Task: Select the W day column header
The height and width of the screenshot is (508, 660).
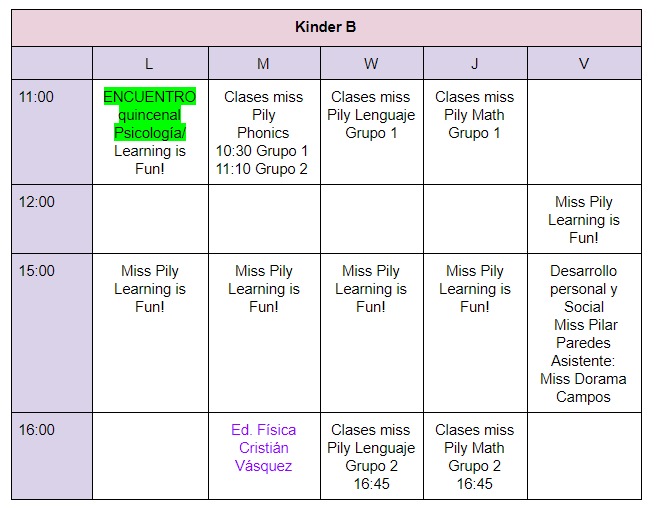Action: (372, 63)
